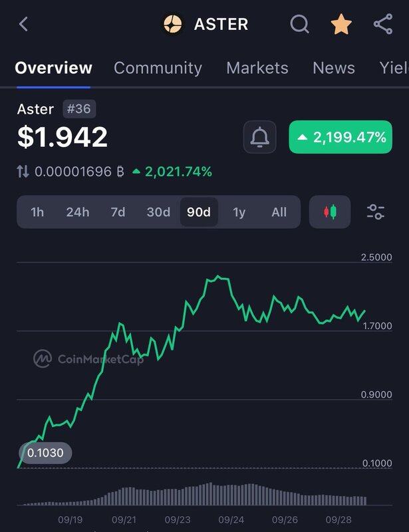Tap the 2,199.47% change button

click(x=341, y=138)
